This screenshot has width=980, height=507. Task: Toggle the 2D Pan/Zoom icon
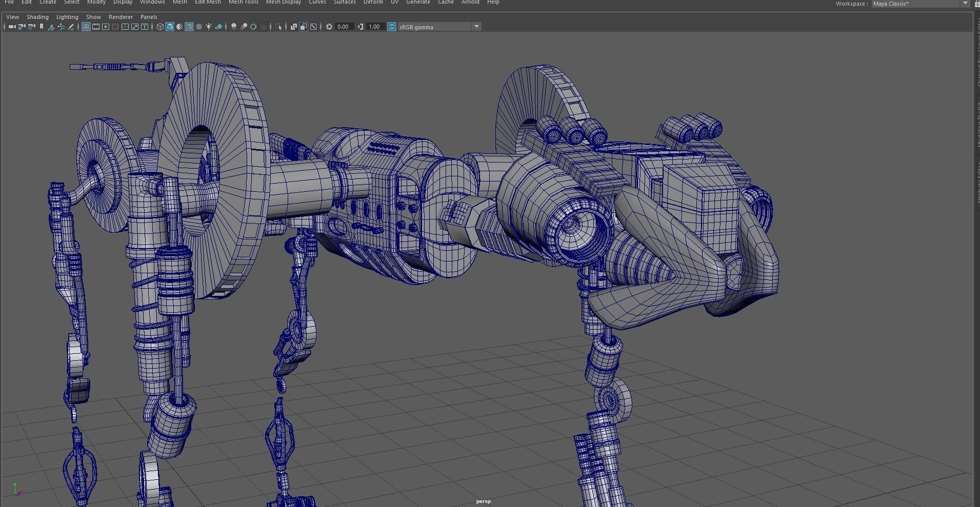coord(61,27)
